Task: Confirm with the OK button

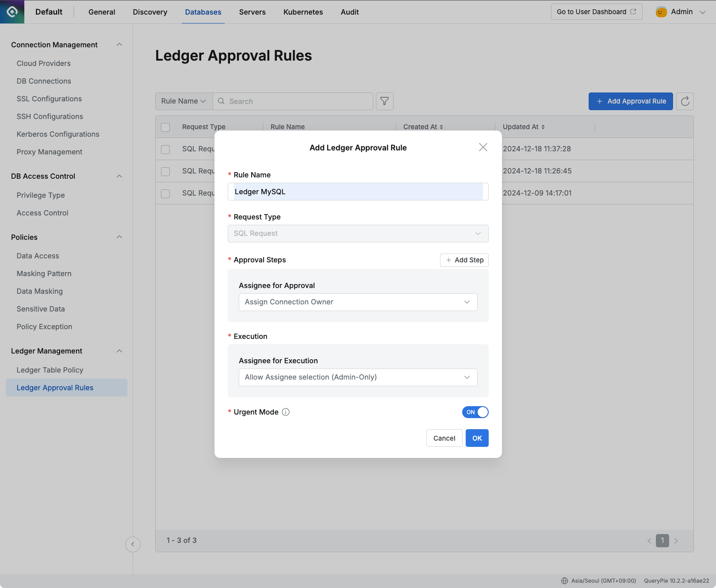Action: [x=477, y=438]
